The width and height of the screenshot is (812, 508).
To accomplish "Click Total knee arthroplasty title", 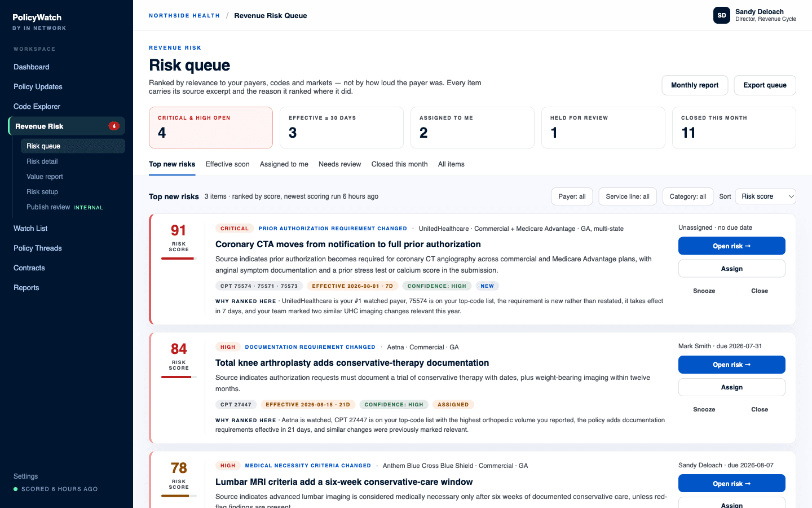I will (352, 363).
